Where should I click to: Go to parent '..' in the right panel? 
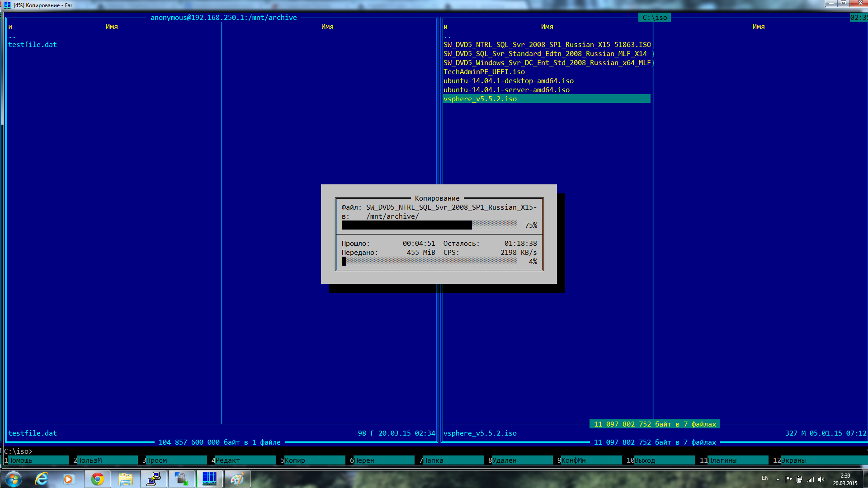coord(448,36)
